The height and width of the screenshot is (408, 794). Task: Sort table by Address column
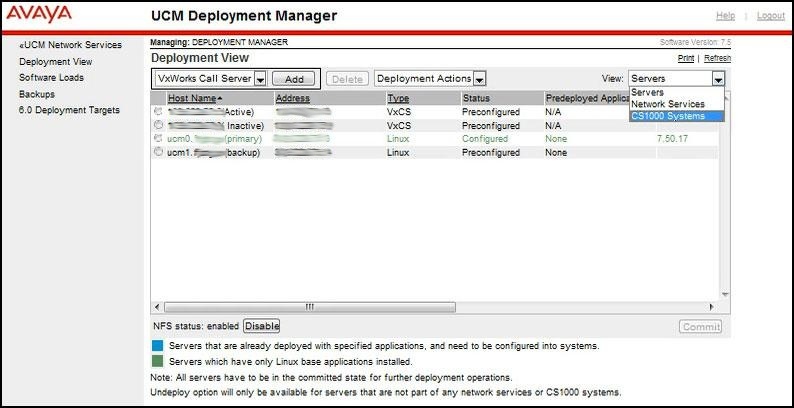coord(293,98)
